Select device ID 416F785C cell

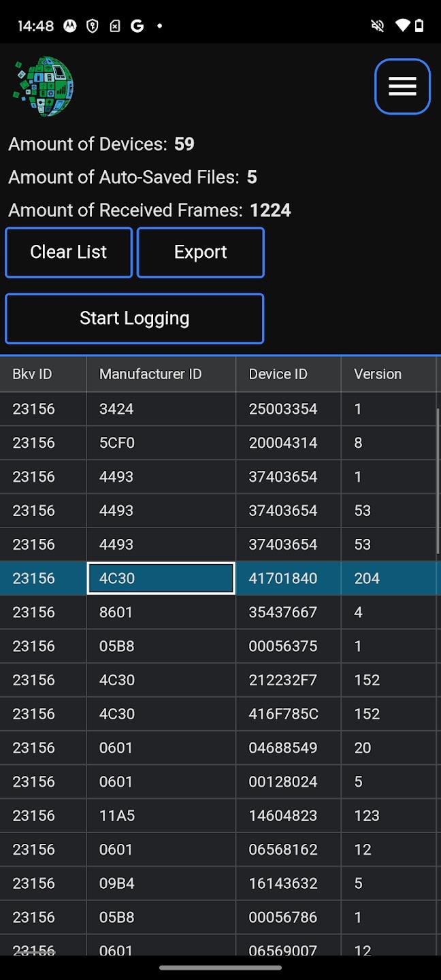tap(283, 714)
